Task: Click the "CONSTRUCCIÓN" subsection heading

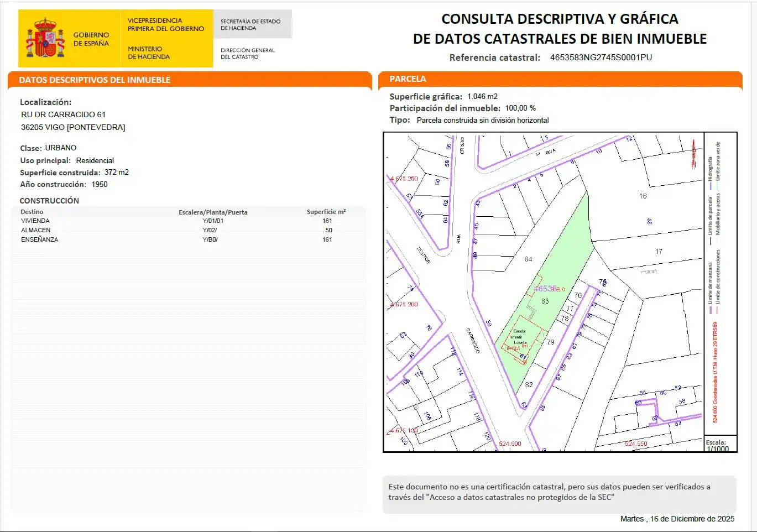Action: [49, 201]
